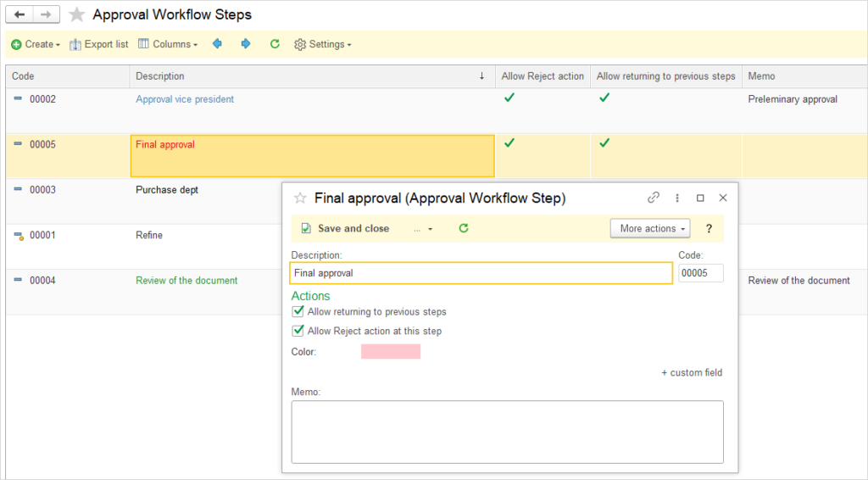Toggle Allow Reject action at this step
The height and width of the screenshot is (480, 868).
coord(298,331)
